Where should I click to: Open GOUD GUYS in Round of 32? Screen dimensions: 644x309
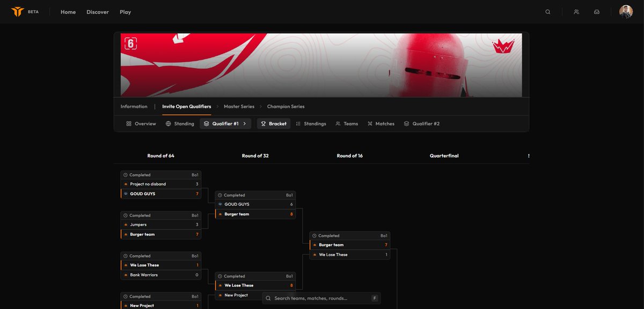pos(255,205)
